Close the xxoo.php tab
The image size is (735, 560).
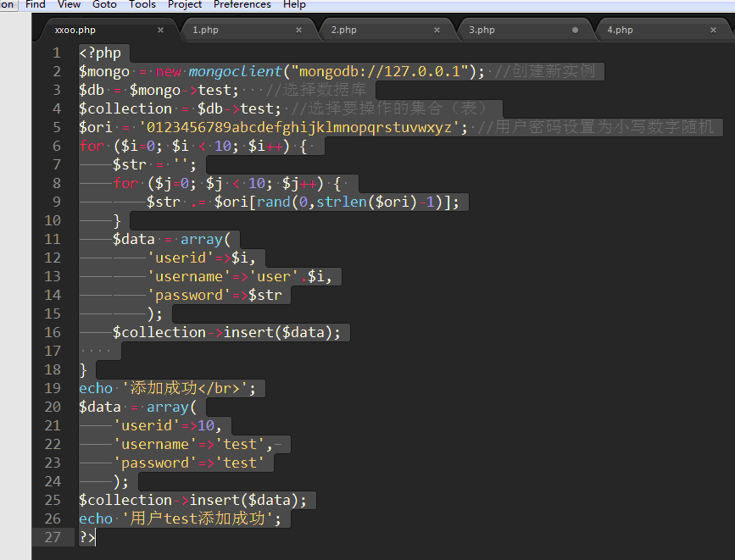pos(160,30)
